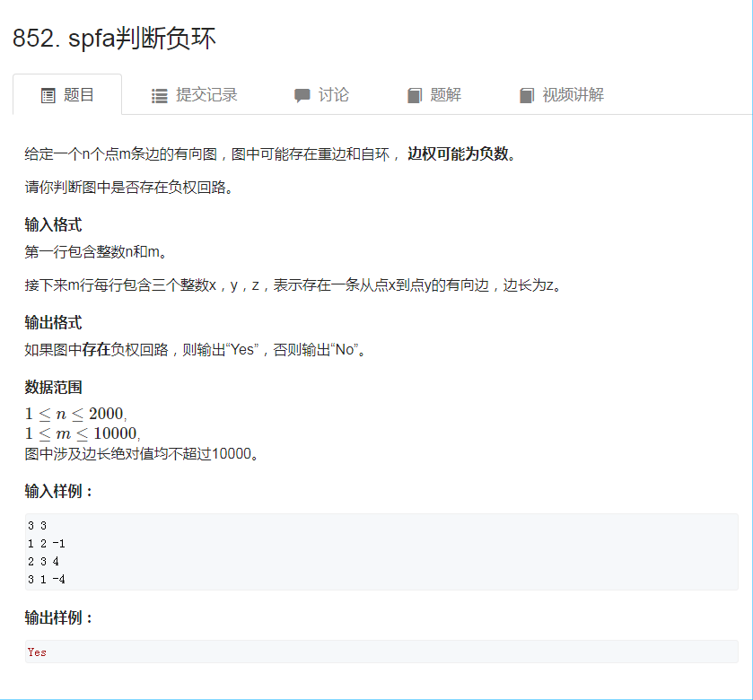753x700 pixels.
Task: Click the book icon beside 视频讲解
Action: [527, 95]
